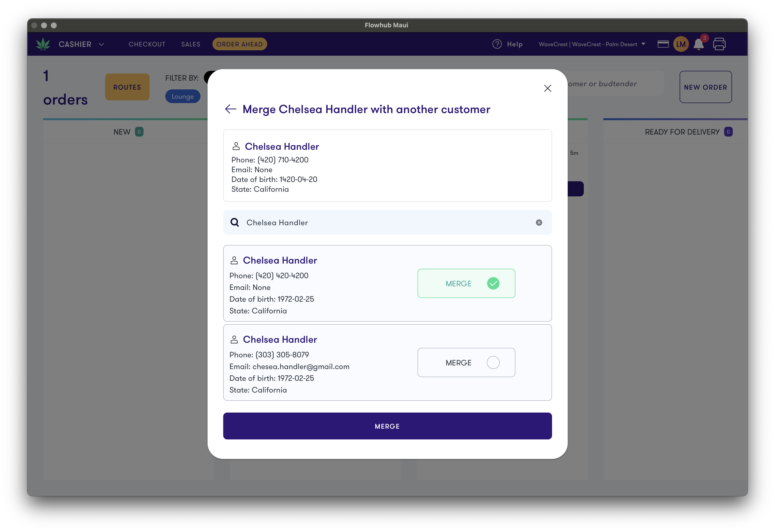
Task: Click the person icon for (420) 420-4200 customer
Action: [x=234, y=260]
